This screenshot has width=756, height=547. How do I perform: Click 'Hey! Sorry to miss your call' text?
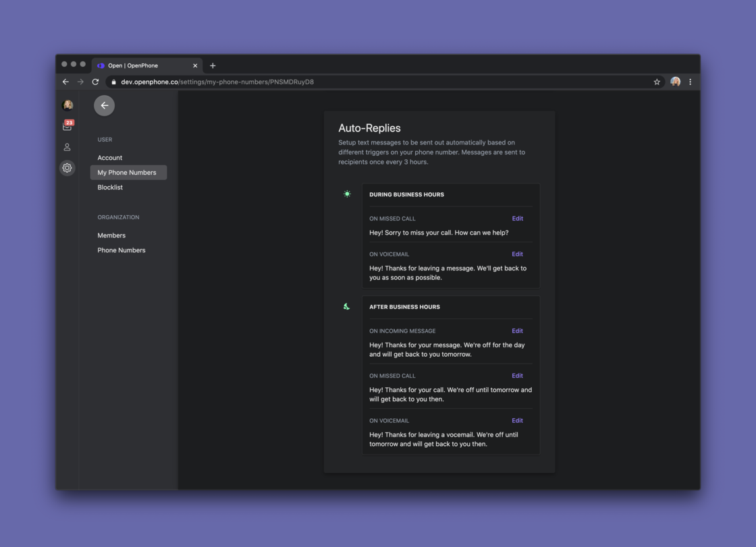pos(439,233)
